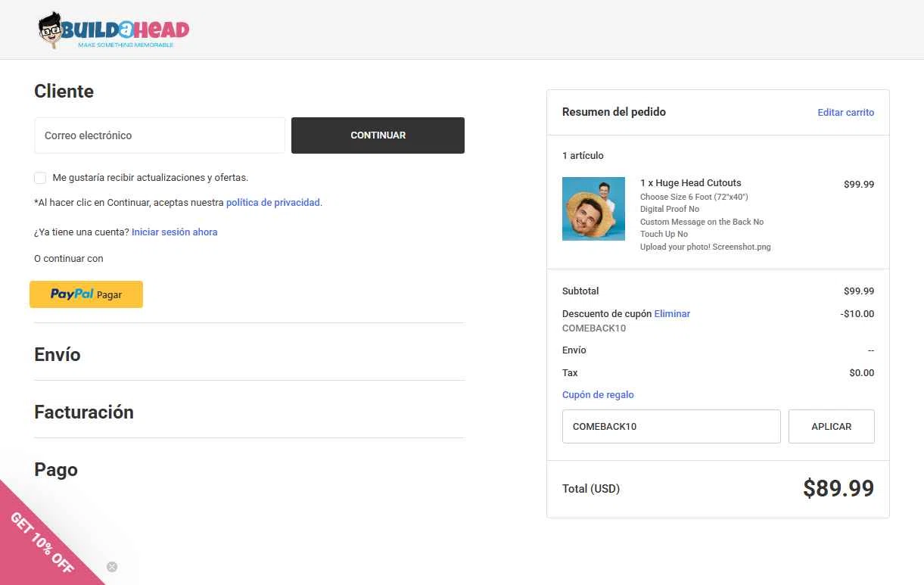924x585 pixels.
Task: Toggle the Cupón de regalo link
Action: [x=598, y=395]
